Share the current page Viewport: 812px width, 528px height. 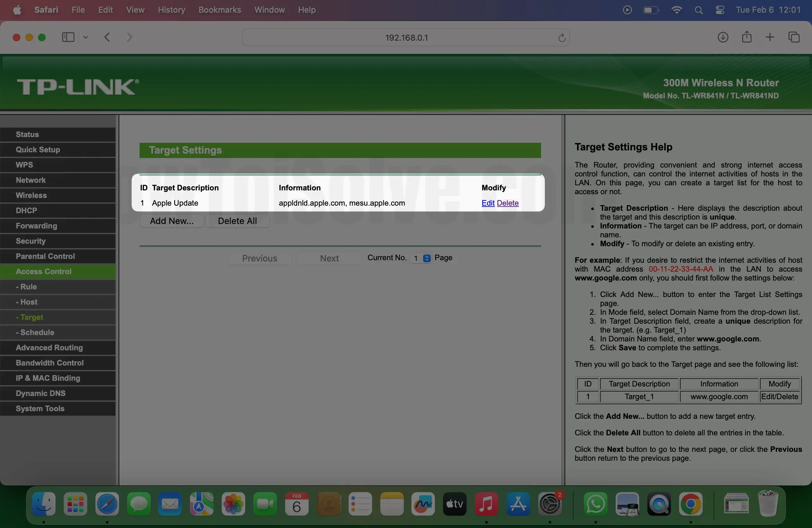click(747, 37)
